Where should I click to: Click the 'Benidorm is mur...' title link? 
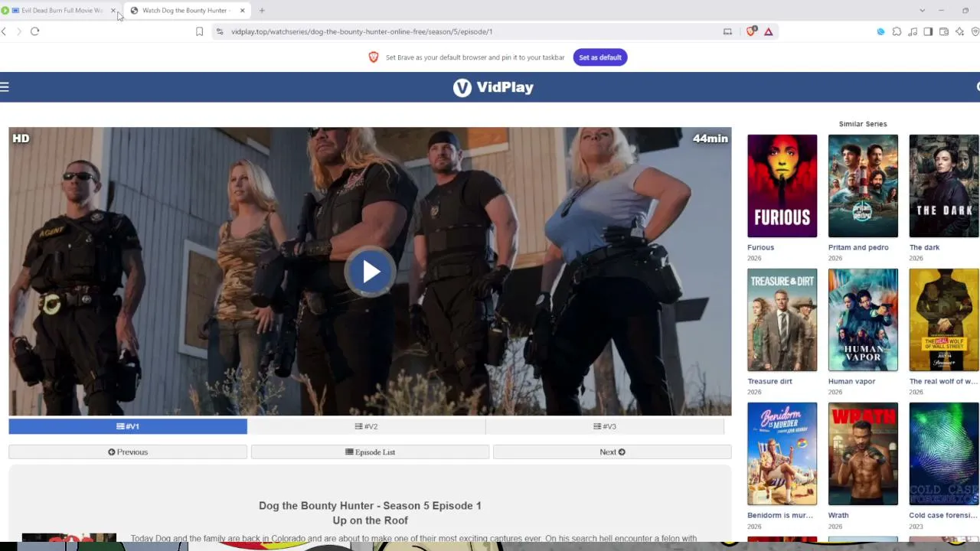click(780, 515)
